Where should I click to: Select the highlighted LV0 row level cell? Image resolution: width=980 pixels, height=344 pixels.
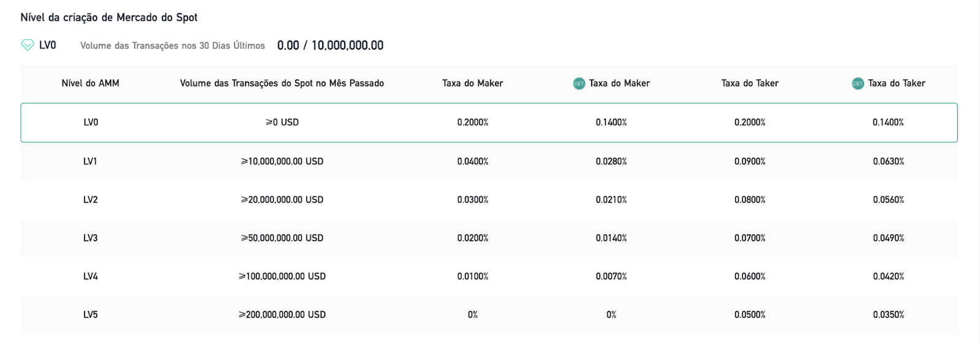point(91,122)
